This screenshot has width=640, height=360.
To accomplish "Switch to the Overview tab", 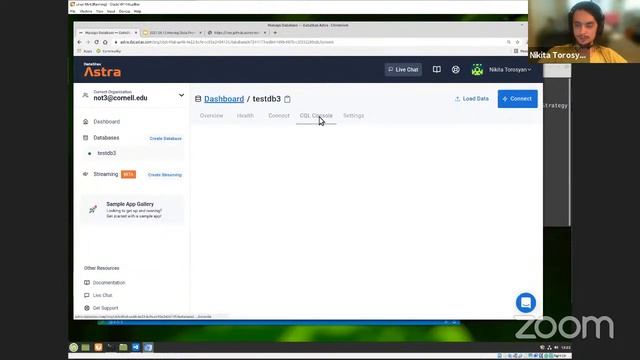I will click(211, 116).
